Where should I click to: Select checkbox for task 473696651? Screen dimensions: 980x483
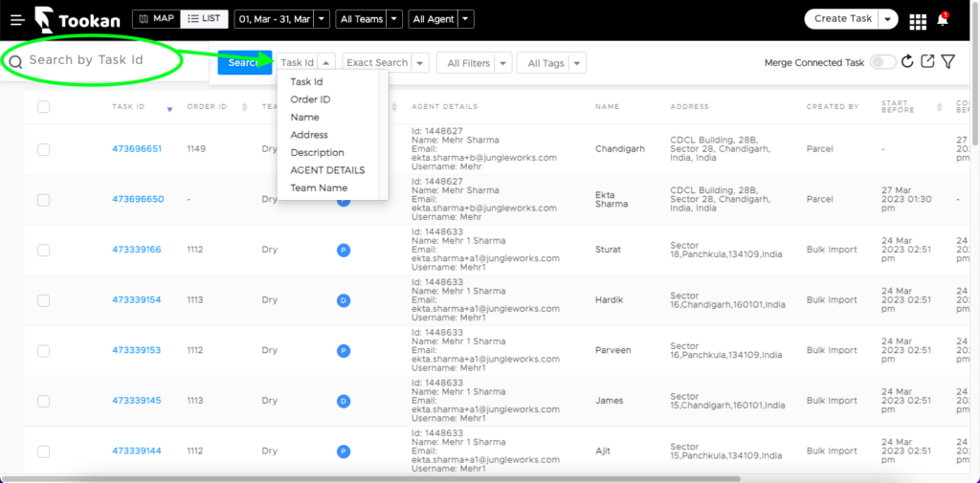coord(43,149)
